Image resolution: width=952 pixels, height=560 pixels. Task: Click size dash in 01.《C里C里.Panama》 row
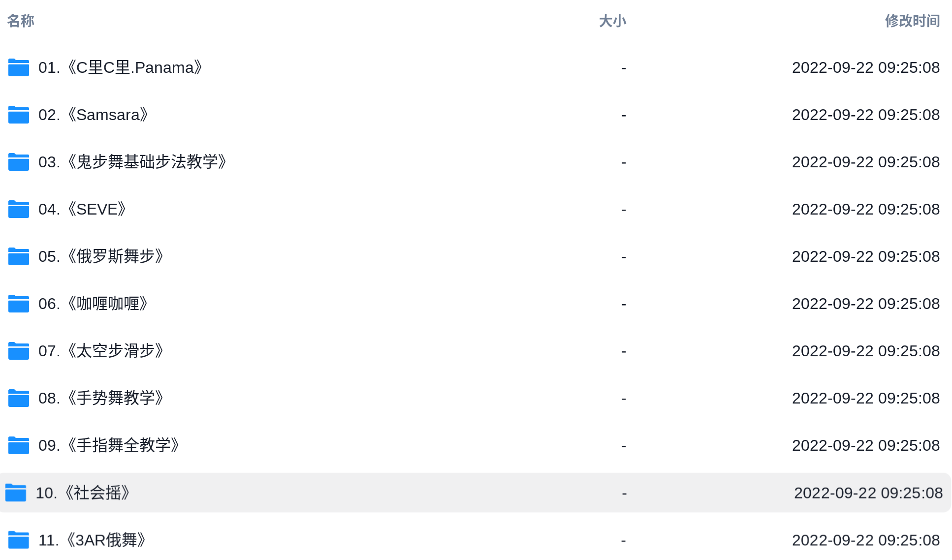click(624, 68)
